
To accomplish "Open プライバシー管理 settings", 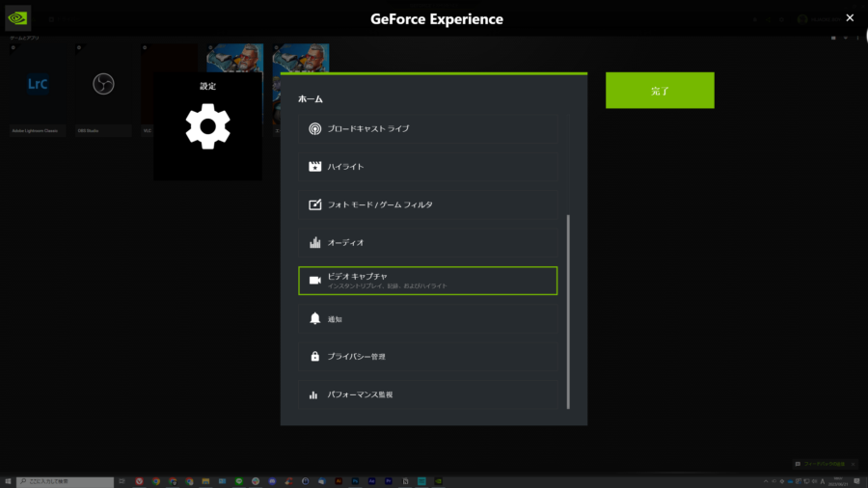I will [427, 356].
